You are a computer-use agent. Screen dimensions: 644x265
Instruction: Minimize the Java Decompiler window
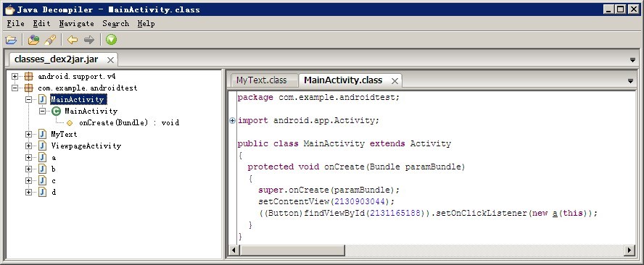click(609, 9)
